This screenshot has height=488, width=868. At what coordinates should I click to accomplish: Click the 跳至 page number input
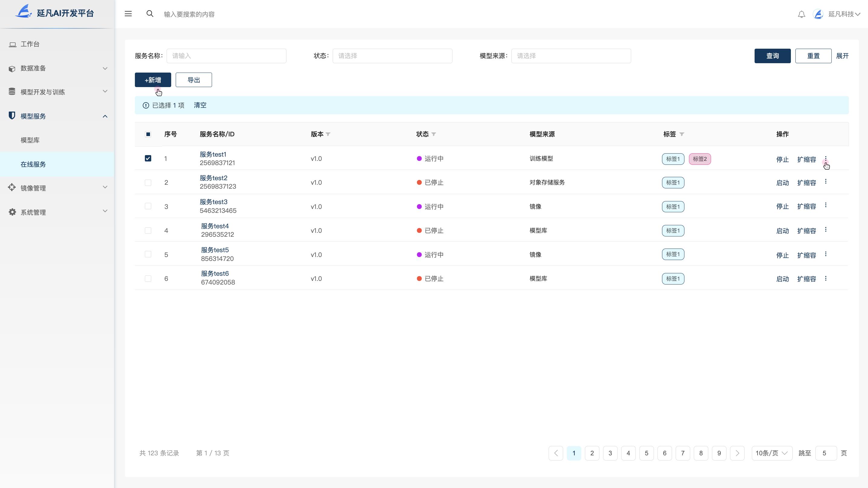click(826, 453)
